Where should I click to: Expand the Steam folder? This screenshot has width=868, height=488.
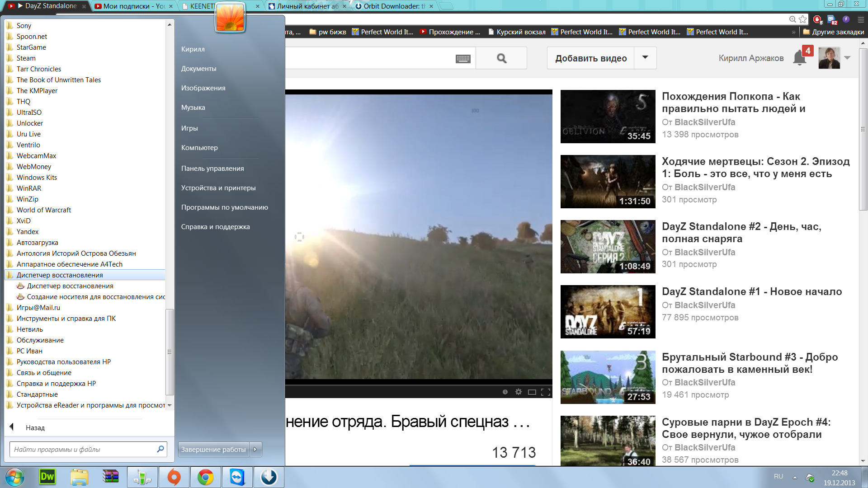coord(26,58)
